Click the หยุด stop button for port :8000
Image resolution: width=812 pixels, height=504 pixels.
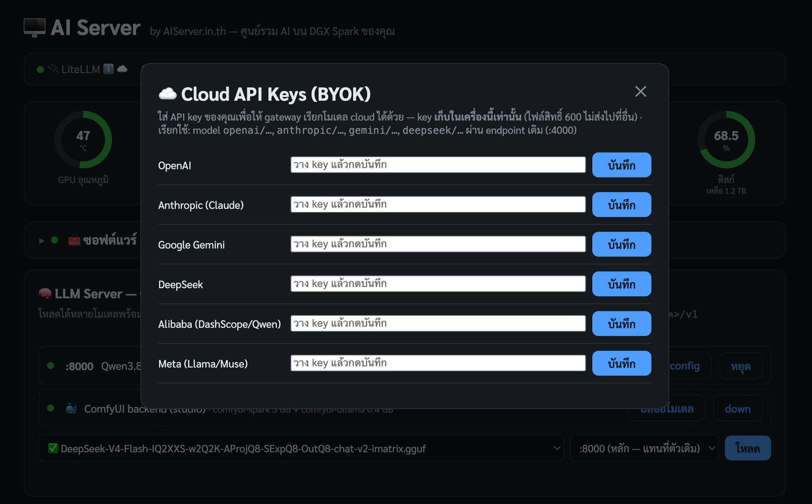tap(740, 366)
